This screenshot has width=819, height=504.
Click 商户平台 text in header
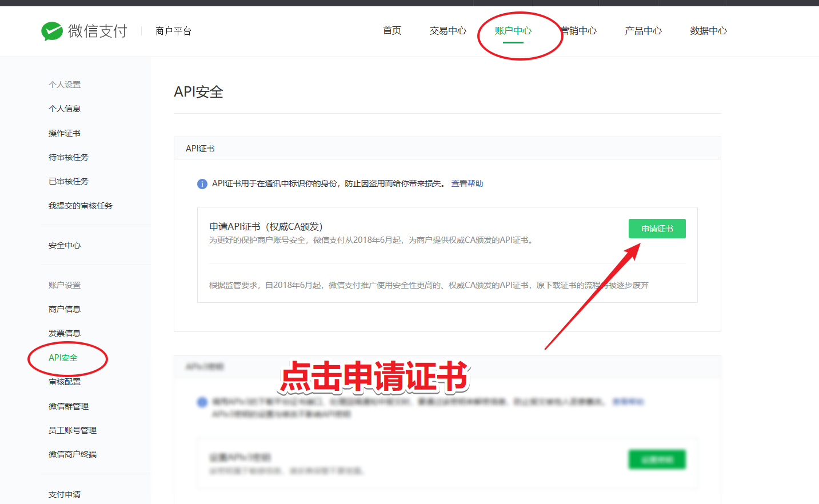coord(173,31)
